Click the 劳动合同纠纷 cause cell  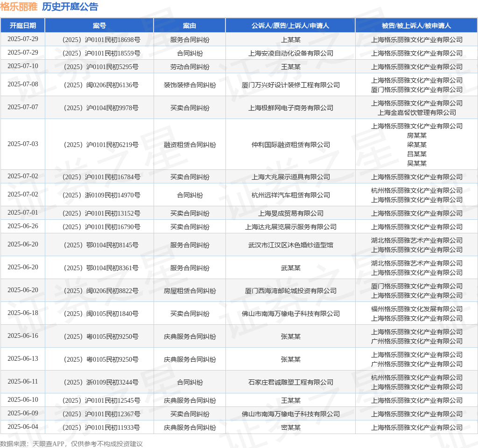pos(190,67)
